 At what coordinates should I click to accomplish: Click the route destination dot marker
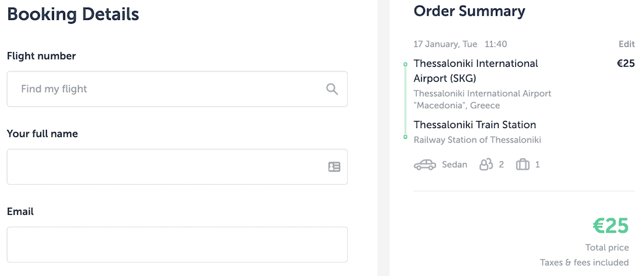pos(405,137)
